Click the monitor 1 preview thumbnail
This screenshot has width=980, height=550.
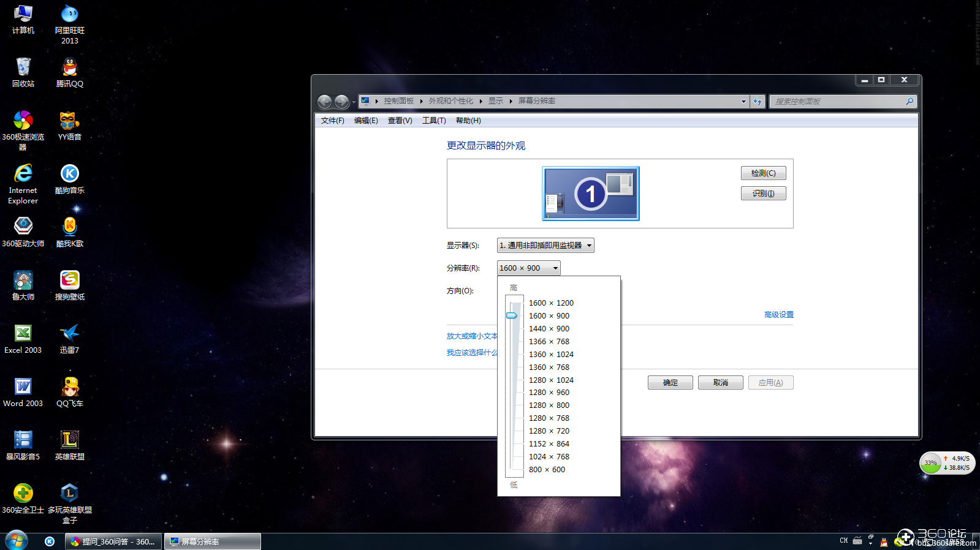[591, 194]
